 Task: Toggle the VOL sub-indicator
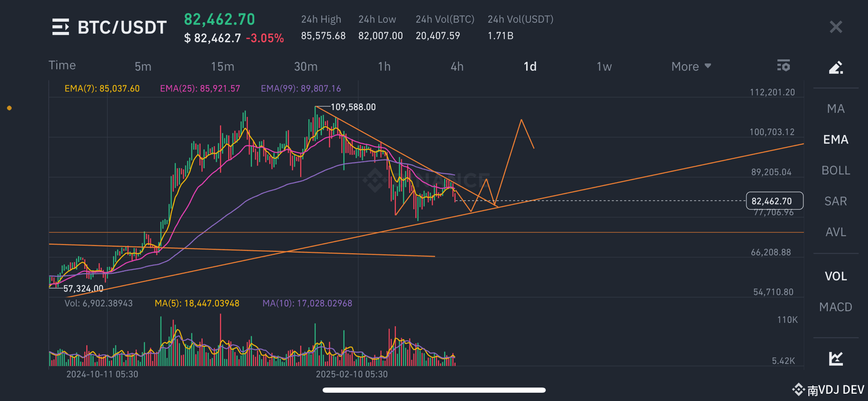836,276
